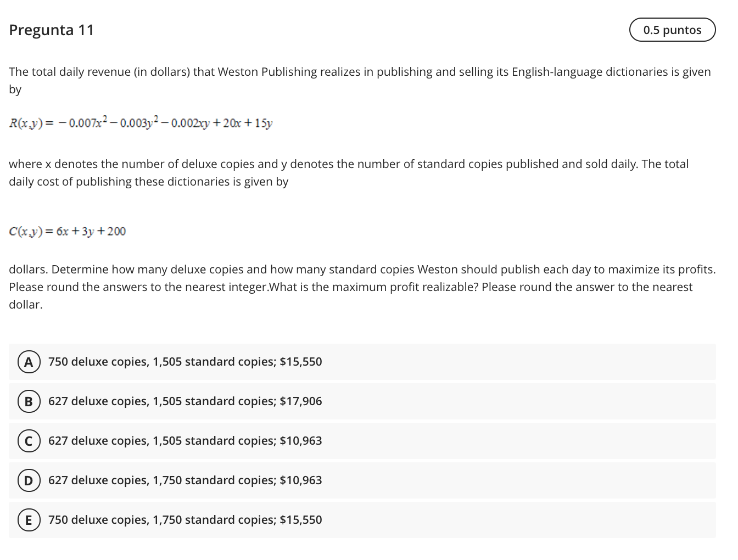Click the Pregunta 11 heading
This screenshot has height=560, width=738.
(x=52, y=30)
